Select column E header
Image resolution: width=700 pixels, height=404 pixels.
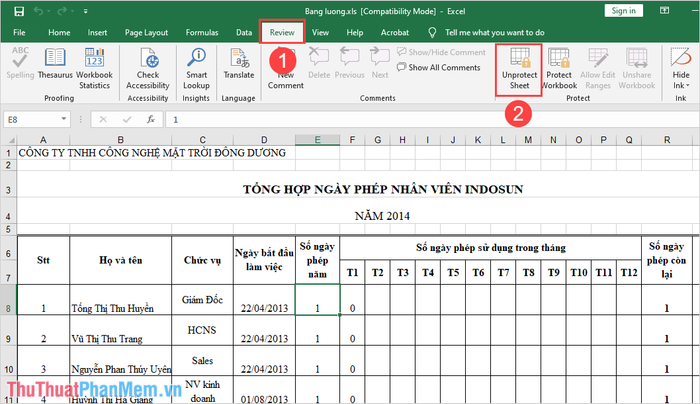tap(317, 140)
